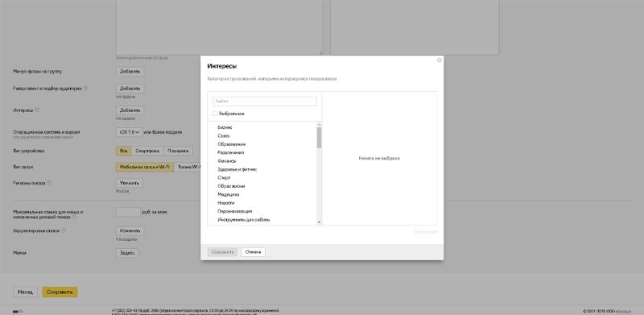Select Мобильная связь и Wi-Fi connection type
644x315 pixels.
point(145,167)
